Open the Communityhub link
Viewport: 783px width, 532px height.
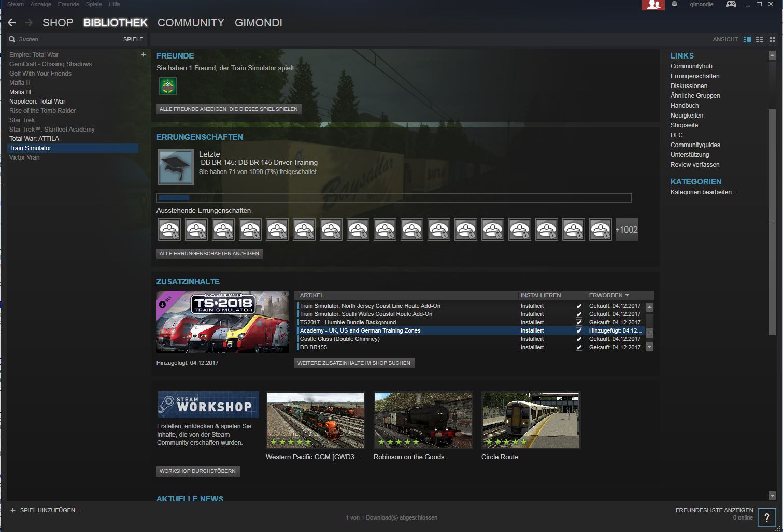click(691, 66)
